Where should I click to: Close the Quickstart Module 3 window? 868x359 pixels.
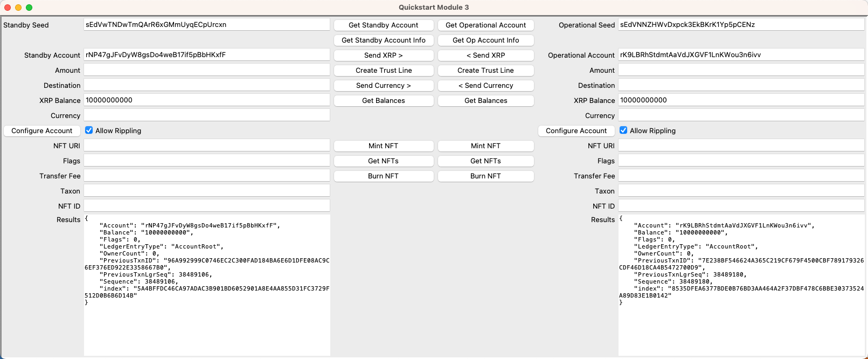coord(8,8)
